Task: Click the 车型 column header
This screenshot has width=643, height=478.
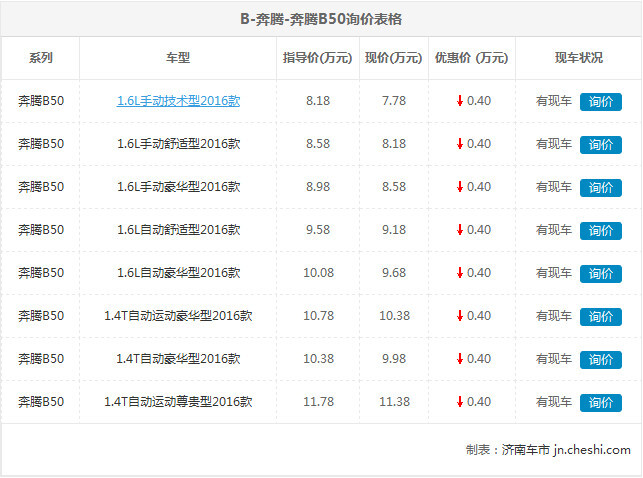Action: 178,58
